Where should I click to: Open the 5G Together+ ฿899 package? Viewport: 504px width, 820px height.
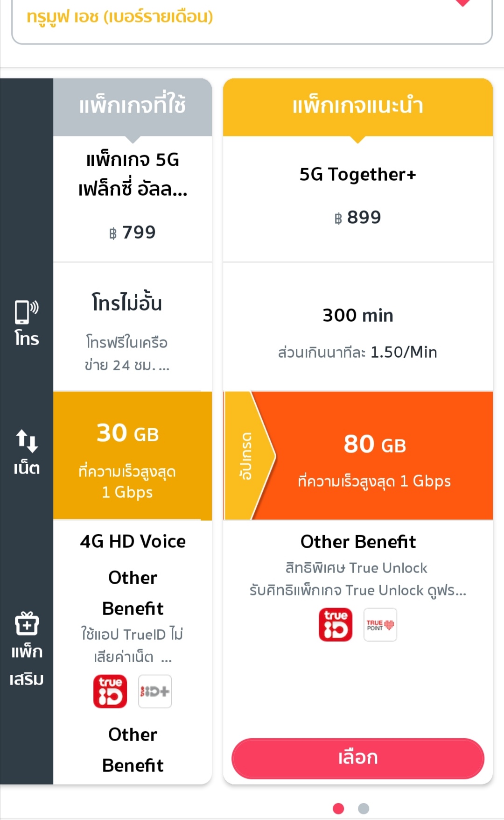358,196
